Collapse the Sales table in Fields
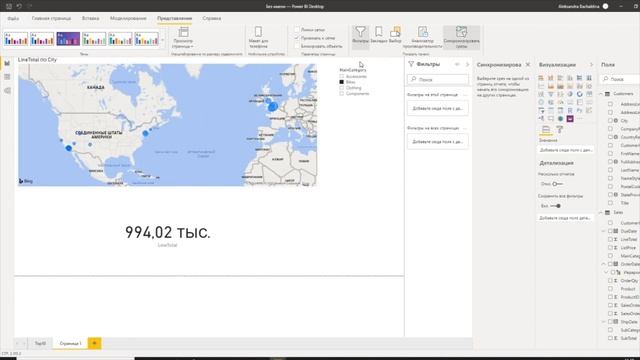Viewport: 640px width, 360px height. (x=601, y=213)
